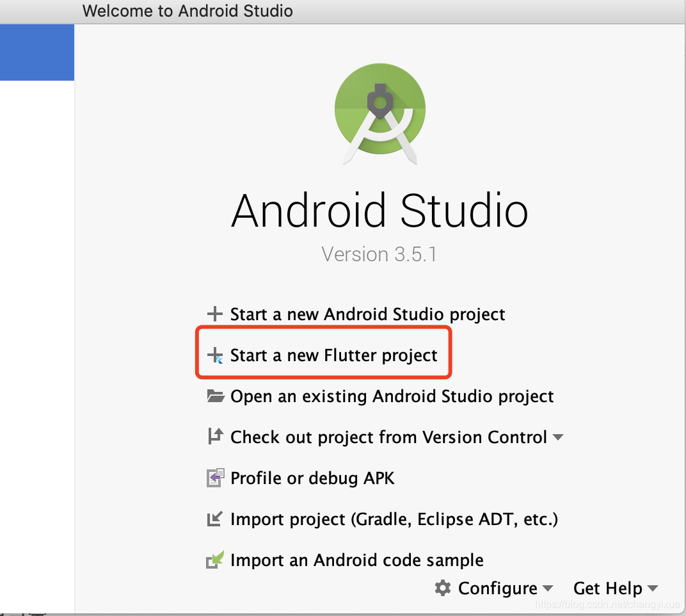
Task: Import project (Gradle, Eclipse ADT, etc.)
Action: coord(394,519)
